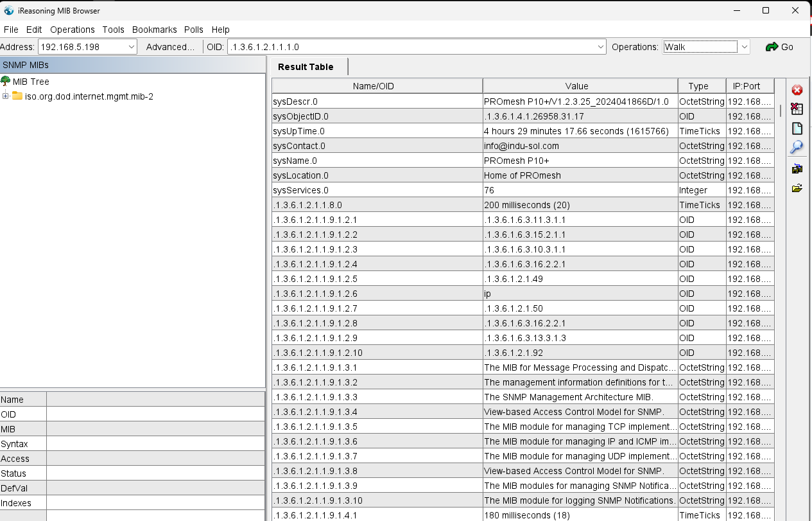
Task: Click the iReasoning app icon in title bar
Action: (x=8, y=10)
